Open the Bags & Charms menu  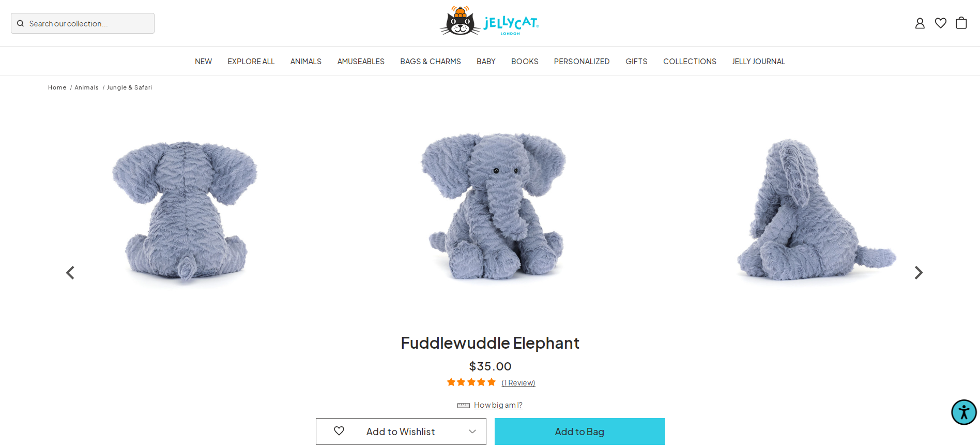point(431,61)
